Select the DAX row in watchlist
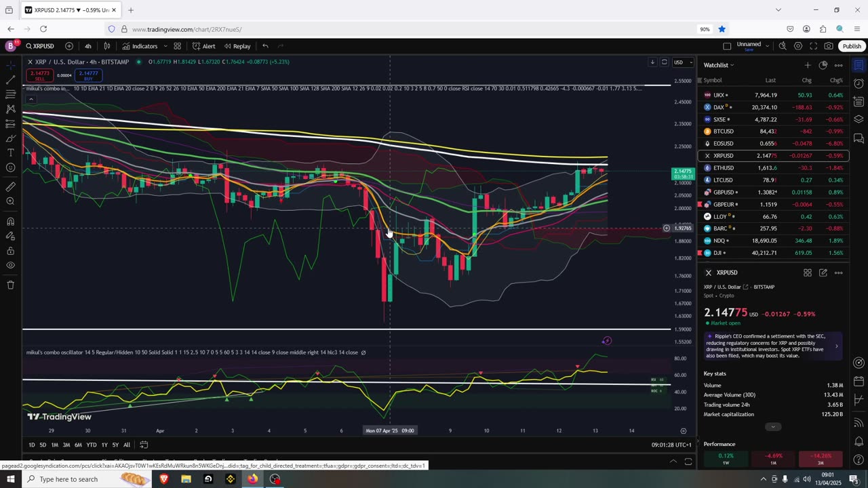The height and width of the screenshot is (488, 868). [x=773, y=107]
